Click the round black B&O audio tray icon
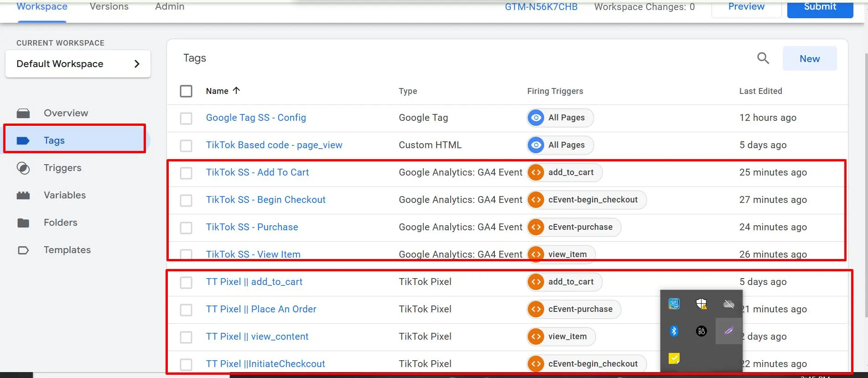Screen dimensions: 868x378 point(702,331)
